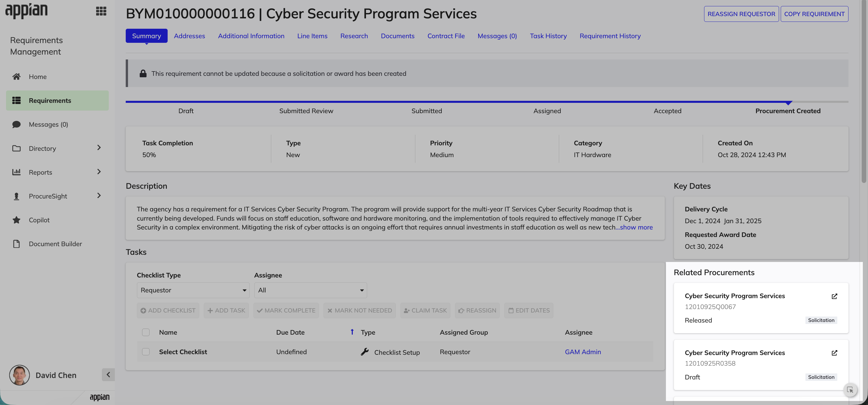Click the ProcureSight chess pawn icon
Screen dimensions: 868x405
point(17,196)
